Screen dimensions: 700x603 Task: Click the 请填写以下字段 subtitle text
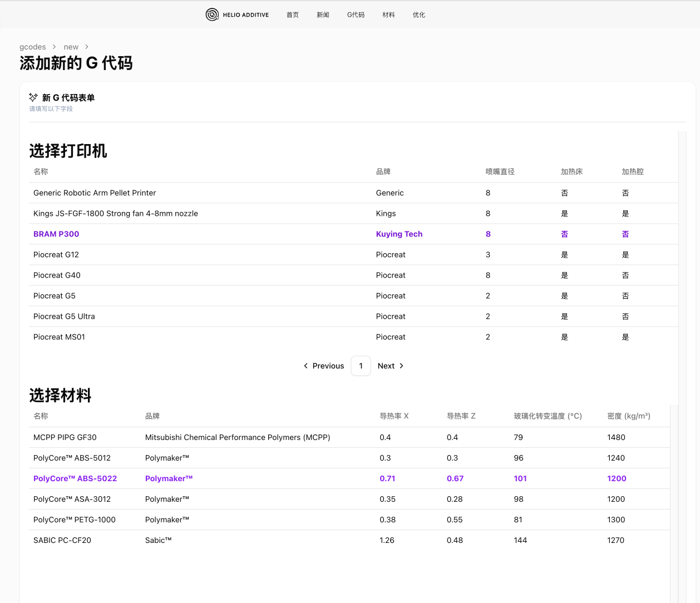click(51, 109)
